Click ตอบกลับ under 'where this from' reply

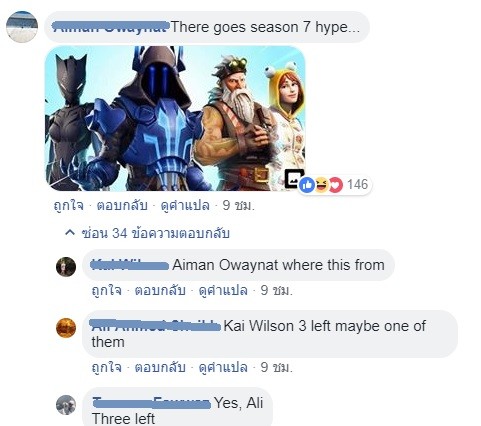pyautogui.click(x=160, y=290)
